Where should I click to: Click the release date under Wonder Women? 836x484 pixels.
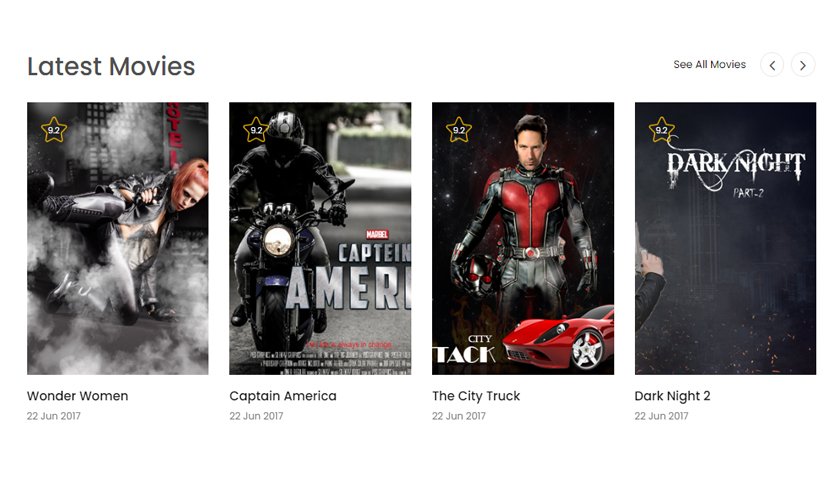pos(54,416)
